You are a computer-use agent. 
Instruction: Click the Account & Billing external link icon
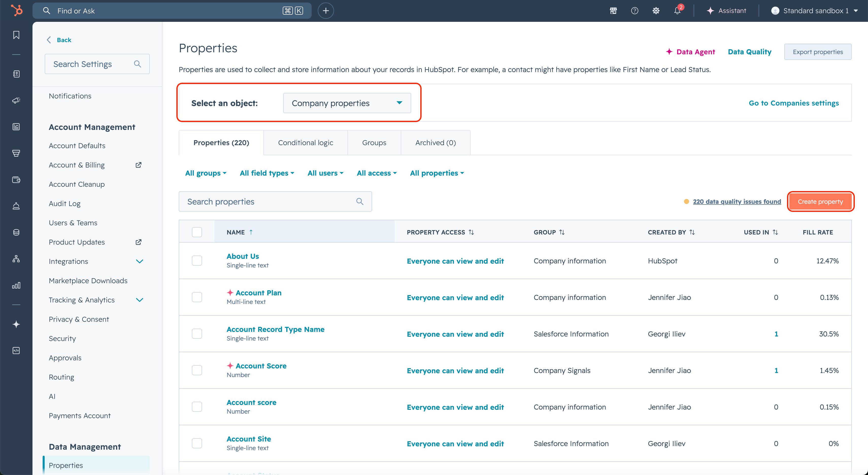(139, 165)
